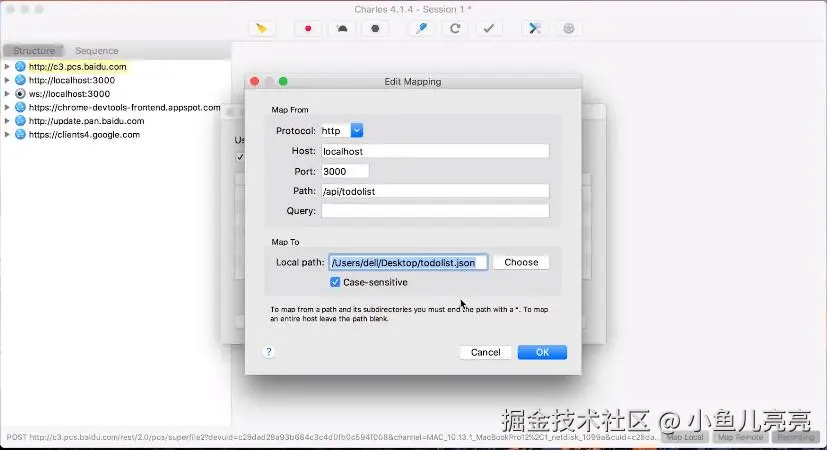The width and height of the screenshot is (827, 450).
Task: Expand http://c3.pcs.baidu.com tree node
Action: (7, 66)
